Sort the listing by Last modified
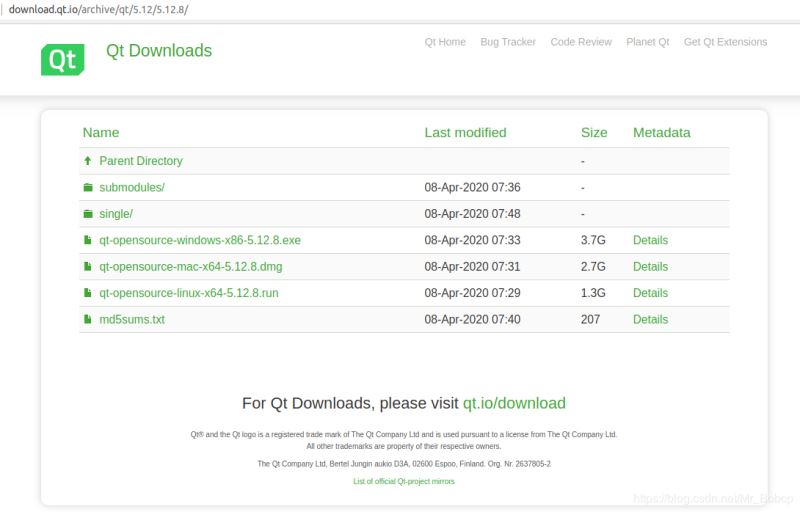 coord(465,133)
